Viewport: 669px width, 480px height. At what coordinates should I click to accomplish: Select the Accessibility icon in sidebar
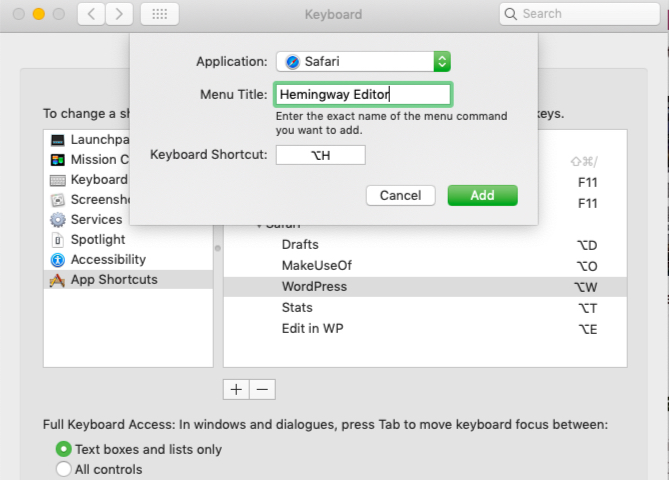tap(58, 260)
